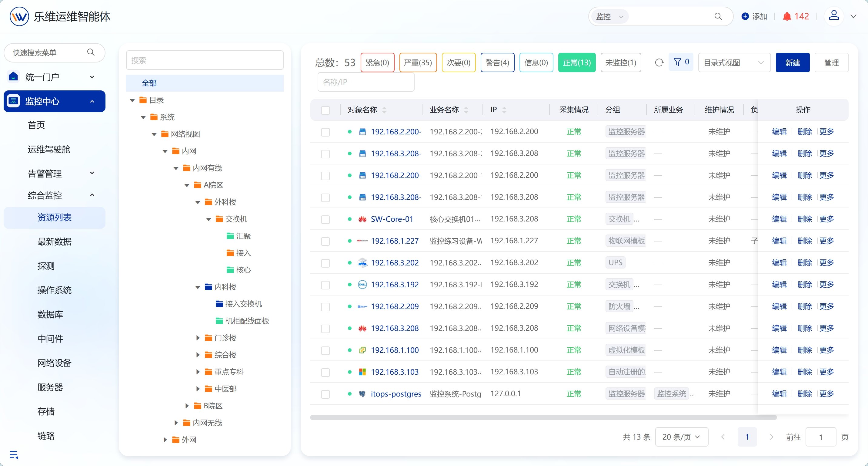Expand the 告警管理 submenu chevron

[x=92, y=173]
